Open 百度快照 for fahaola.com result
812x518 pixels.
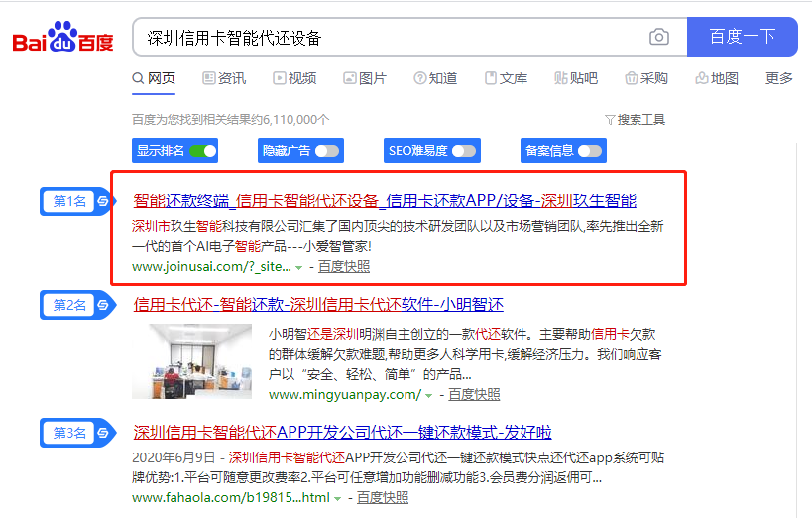[x=383, y=498]
